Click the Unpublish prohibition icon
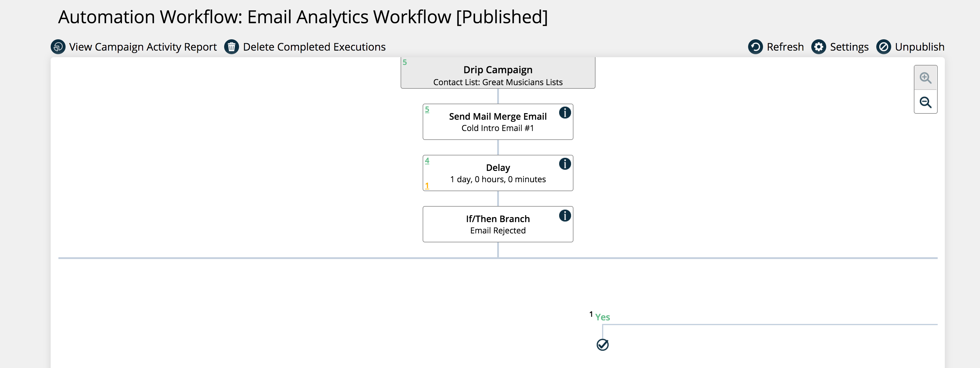This screenshot has width=980, height=368. tap(883, 47)
